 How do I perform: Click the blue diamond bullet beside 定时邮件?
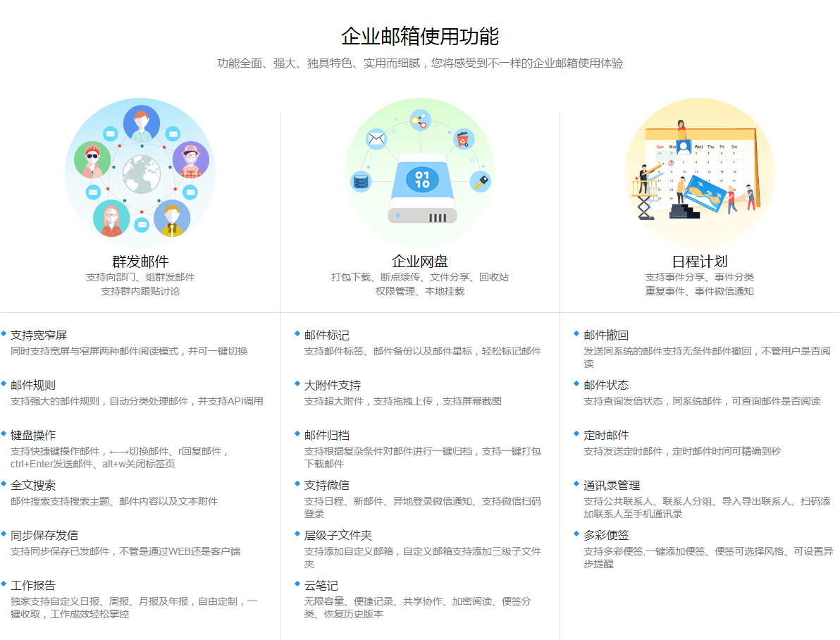tap(576, 433)
